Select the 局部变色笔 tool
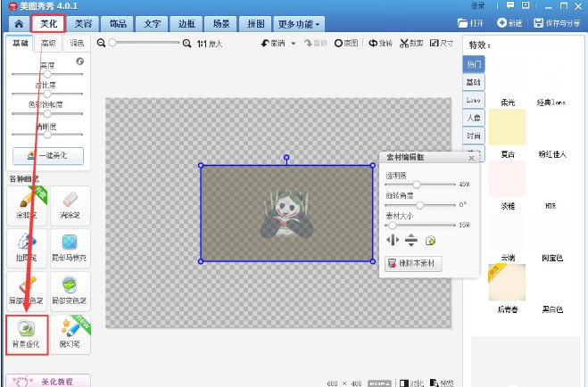The height and width of the screenshot is (387, 588). pos(70,291)
